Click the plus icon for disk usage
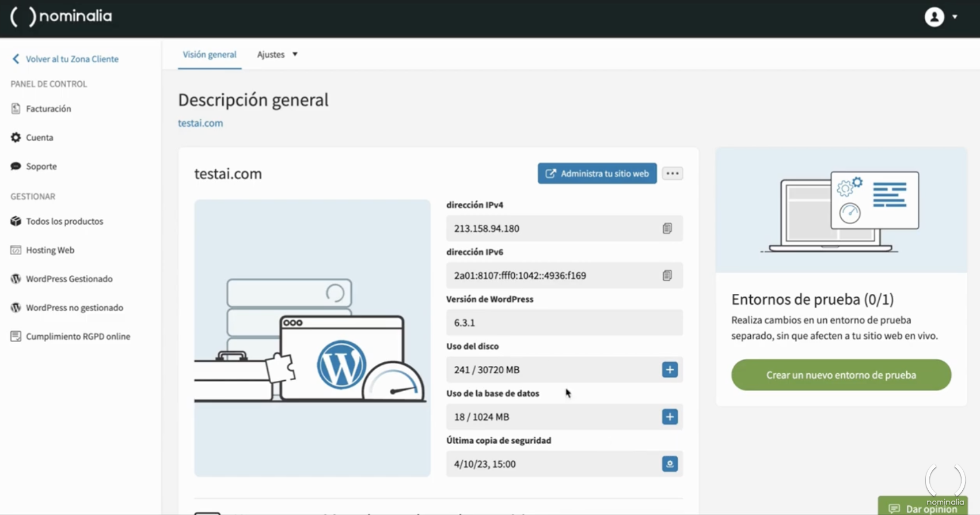The image size is (980, 515). point(670,370)
